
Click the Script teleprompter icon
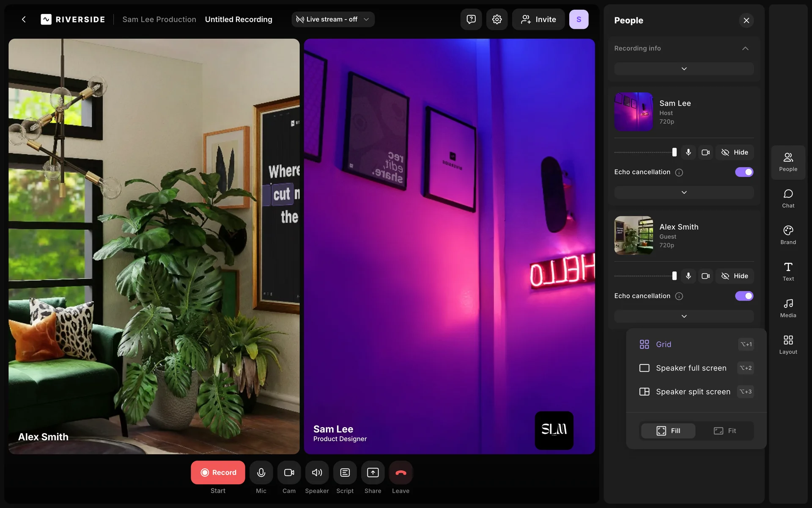pyautogui.click(x=345, y=472)
